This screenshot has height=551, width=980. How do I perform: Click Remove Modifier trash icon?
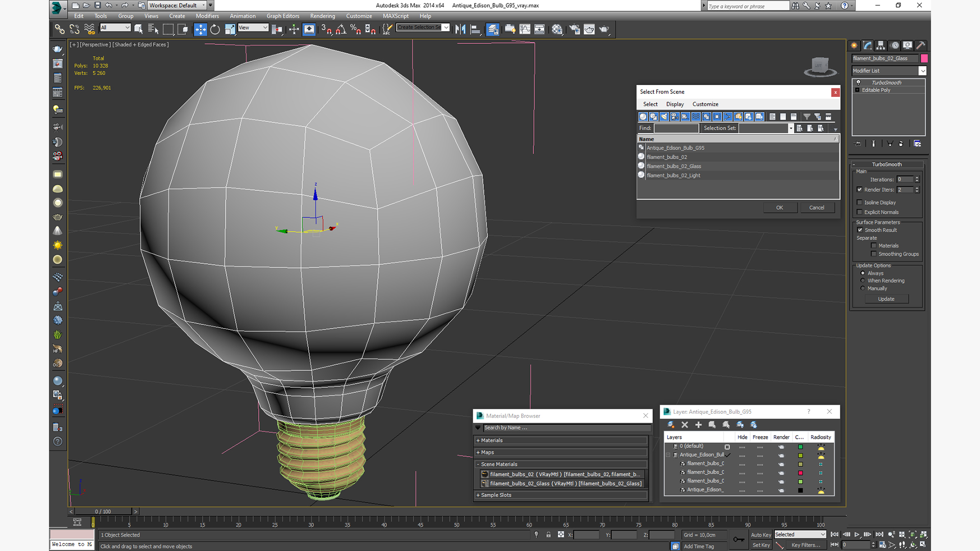(x=901, y=144)
